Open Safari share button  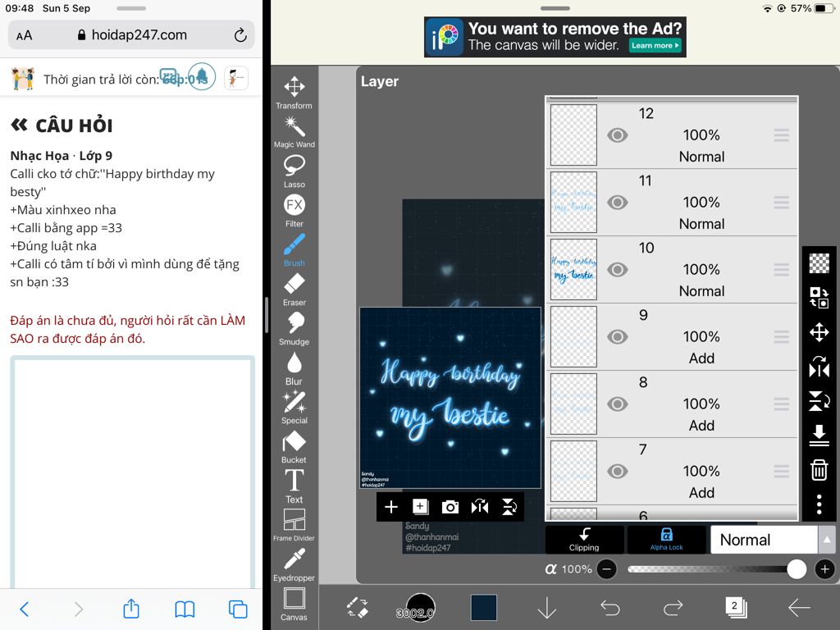131,609
